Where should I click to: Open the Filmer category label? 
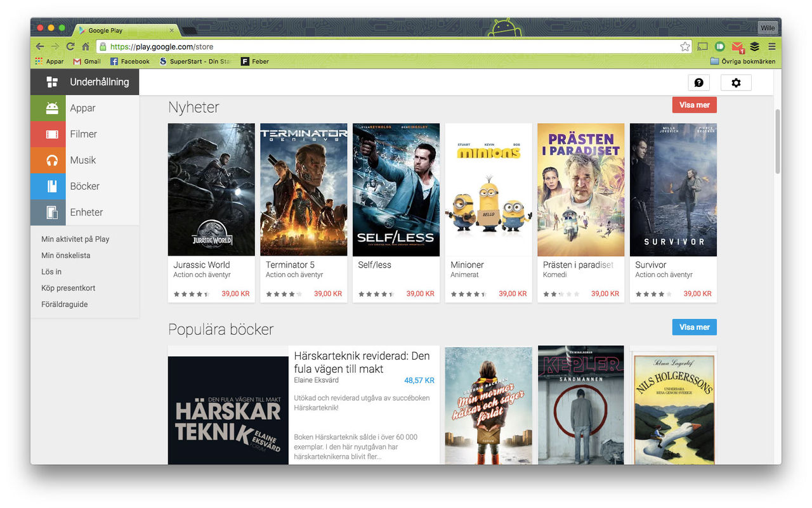[x=83, y=134]
